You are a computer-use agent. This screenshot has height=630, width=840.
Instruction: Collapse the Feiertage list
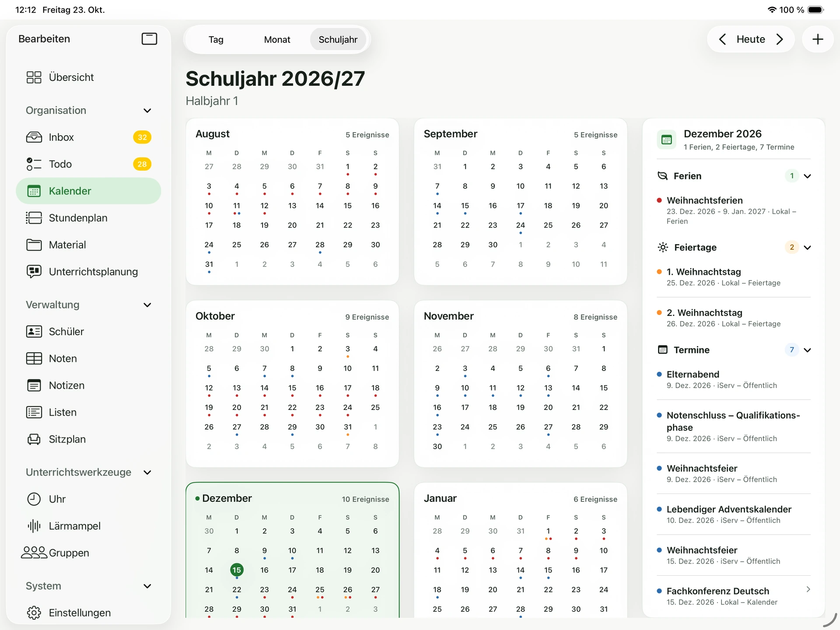[x=808, y=248]
